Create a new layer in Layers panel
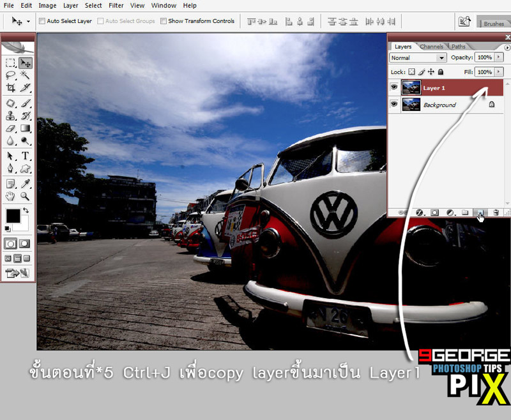This screenshot has width=511, height=420. 480,213
